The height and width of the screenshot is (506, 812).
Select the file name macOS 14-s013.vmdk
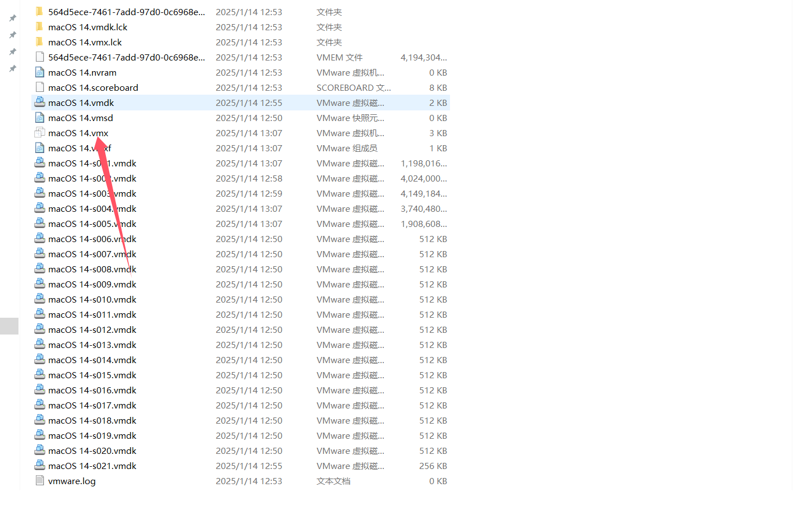92,345
